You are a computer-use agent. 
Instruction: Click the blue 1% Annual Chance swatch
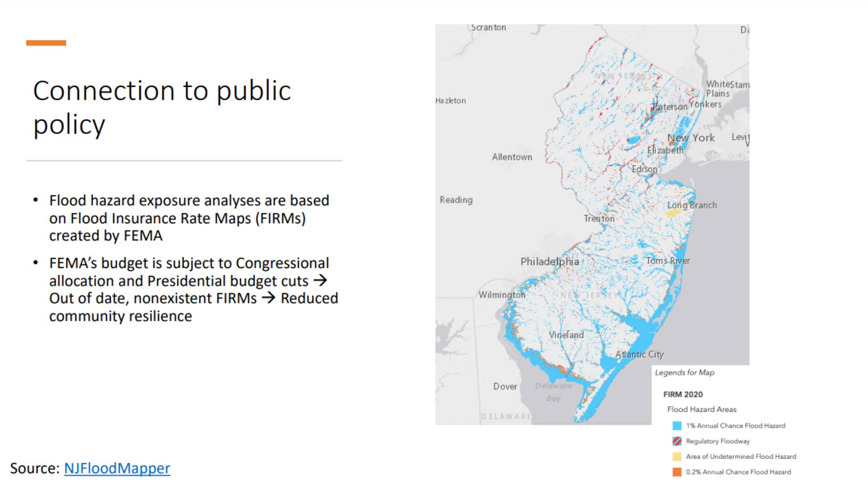click(677, 426)
